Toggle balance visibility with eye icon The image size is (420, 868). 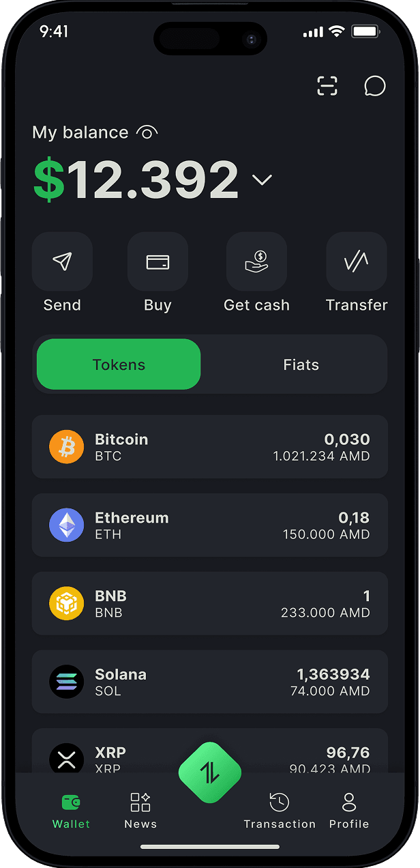coord(147,132)
